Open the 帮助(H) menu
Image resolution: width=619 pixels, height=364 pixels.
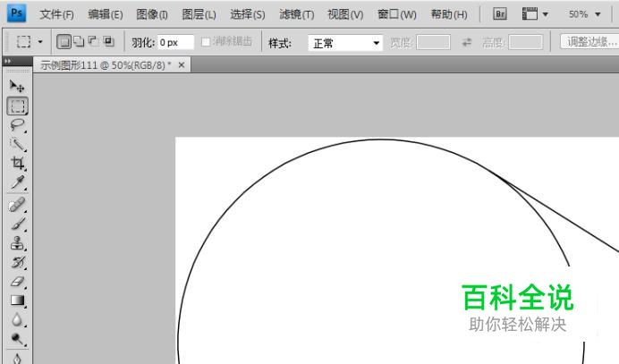(x=449, y=14)
